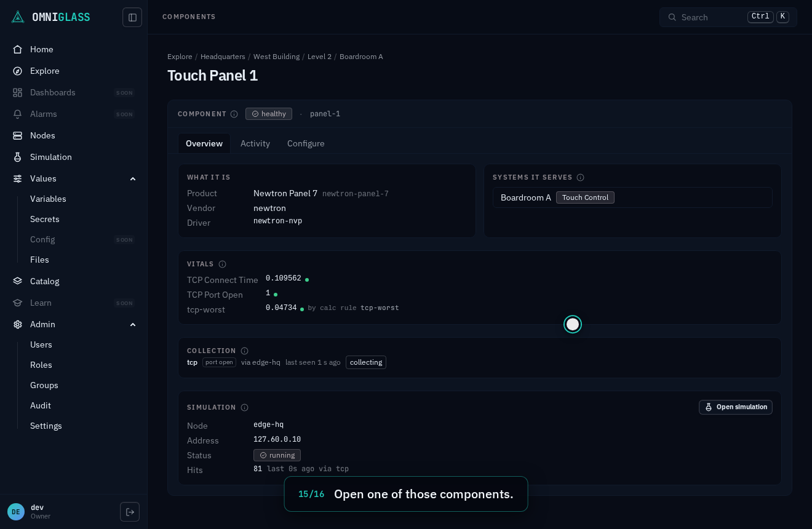Open the Boardroom A Touch Control system row
This screenshot has height=529, width=812.
point(632,197)
